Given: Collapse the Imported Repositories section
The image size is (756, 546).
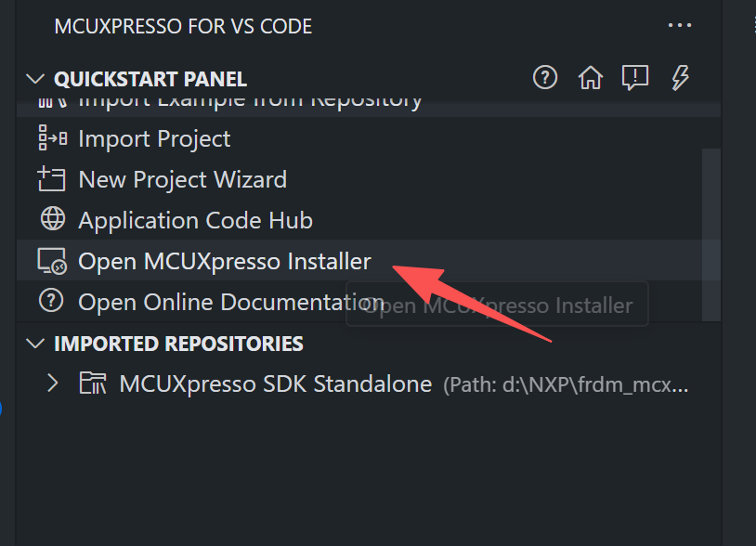Looking at the screenshot, I should (x=35, y=344).
